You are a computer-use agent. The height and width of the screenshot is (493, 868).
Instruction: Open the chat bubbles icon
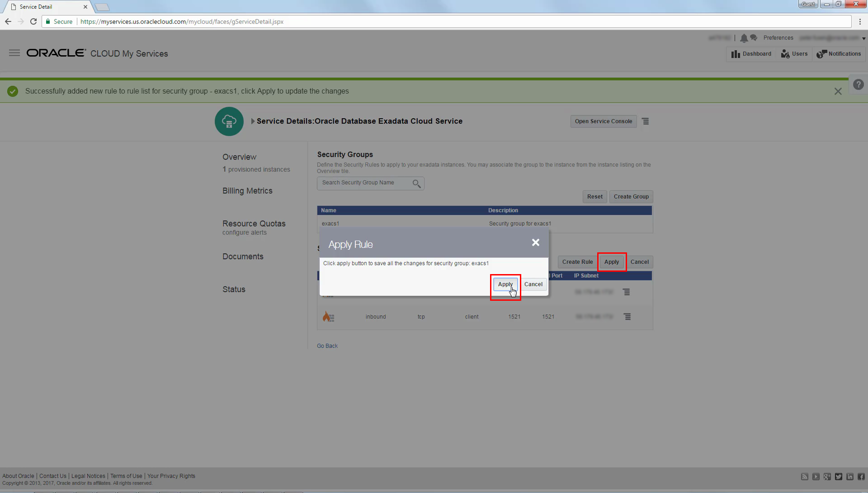[754, 38]
